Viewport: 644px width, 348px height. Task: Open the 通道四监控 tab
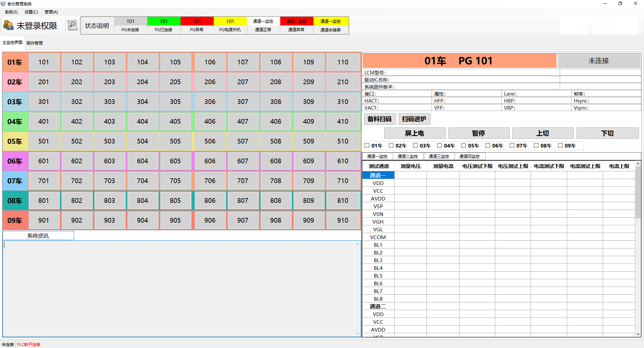click(469, 156)
